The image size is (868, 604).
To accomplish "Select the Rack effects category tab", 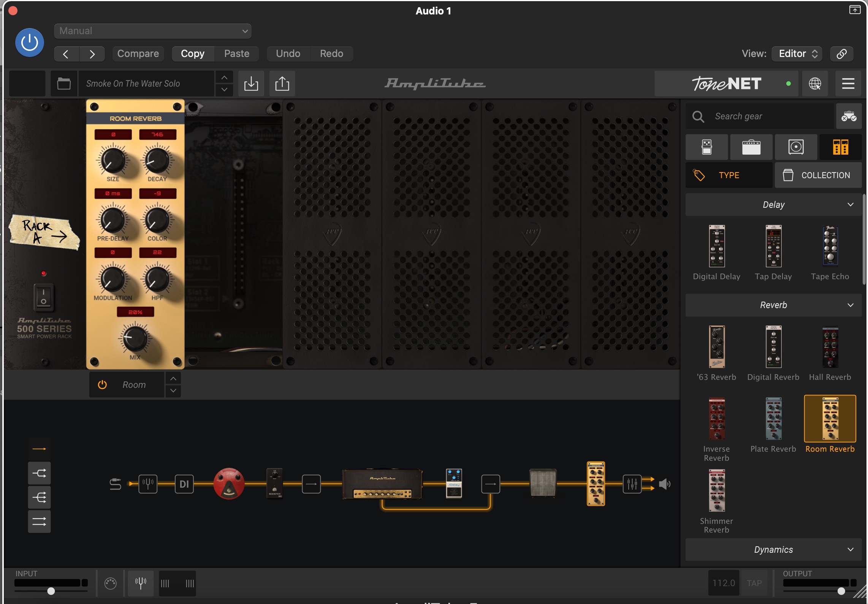I will (x=841, y=147).
